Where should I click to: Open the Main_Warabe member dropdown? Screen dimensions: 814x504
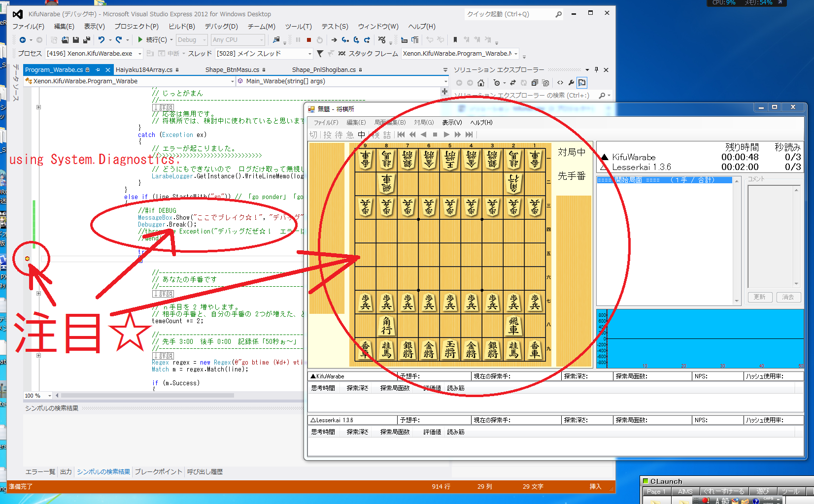pos(342,81)
